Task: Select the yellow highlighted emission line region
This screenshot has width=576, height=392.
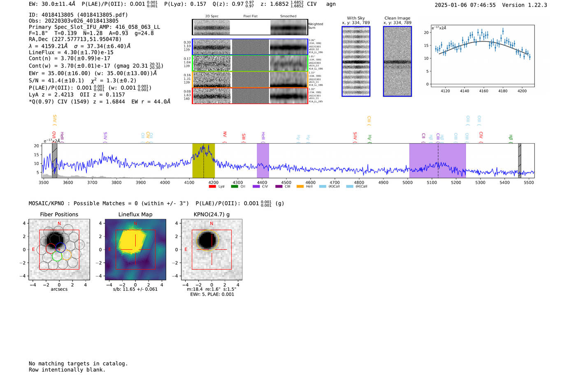Action: 204,160
